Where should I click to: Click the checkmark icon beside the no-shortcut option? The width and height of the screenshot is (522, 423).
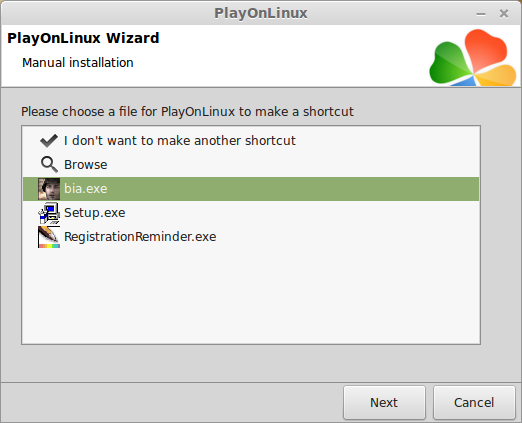[x=49, y=141]
